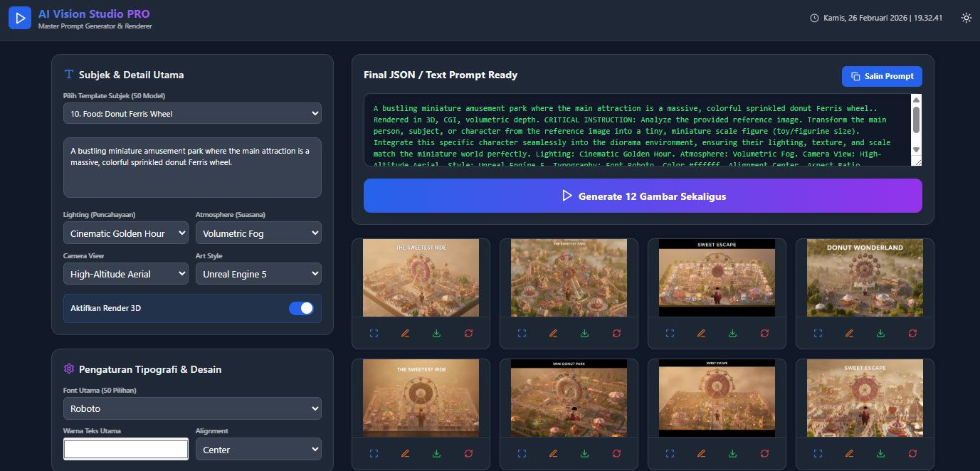Download the Sweet Escape image without black bars
Image resolution: width=980 pixels, height=471 pixels.
pos(880,453)
